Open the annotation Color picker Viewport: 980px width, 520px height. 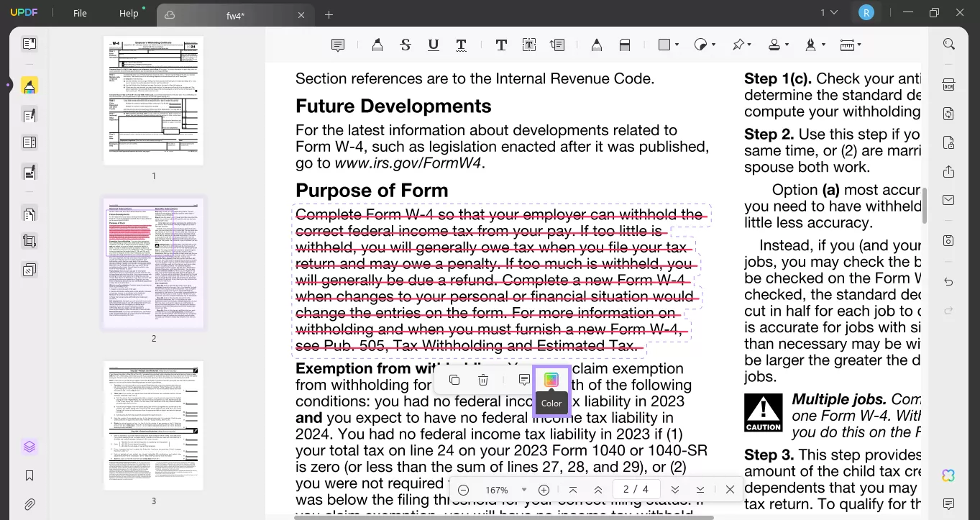[x=551, y=380]
